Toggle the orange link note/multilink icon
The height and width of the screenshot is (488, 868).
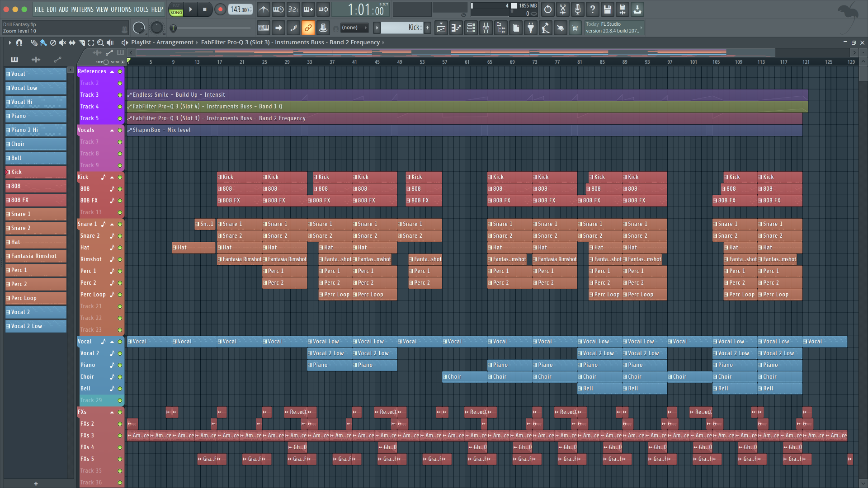pyautogui.click(x=308, y=28)
